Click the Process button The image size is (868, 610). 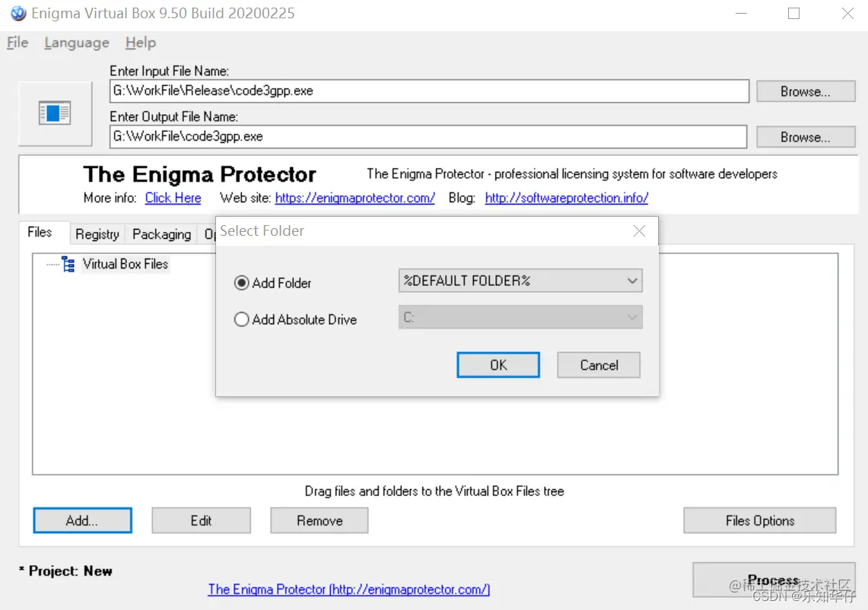click(x=774, y=580)
